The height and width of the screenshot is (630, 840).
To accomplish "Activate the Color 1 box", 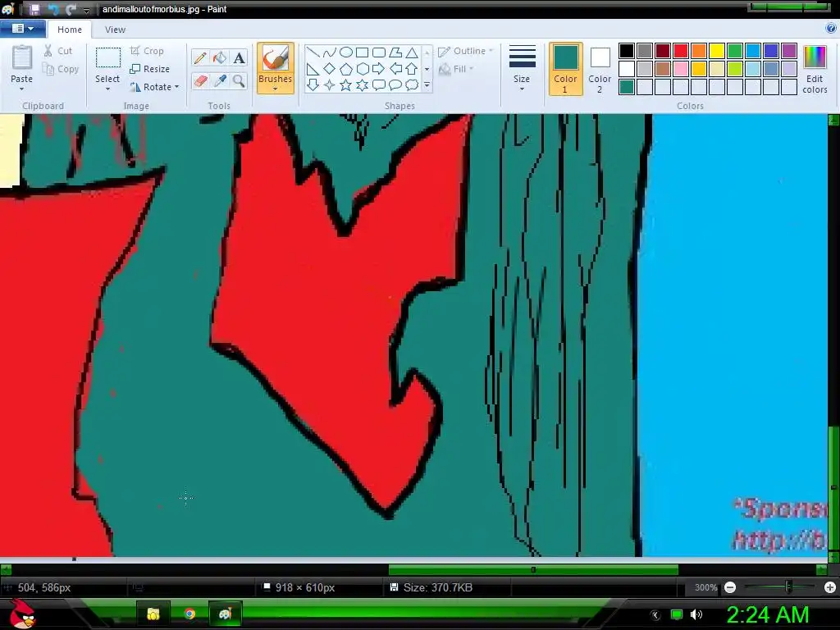I will click(x=566, y=69).
